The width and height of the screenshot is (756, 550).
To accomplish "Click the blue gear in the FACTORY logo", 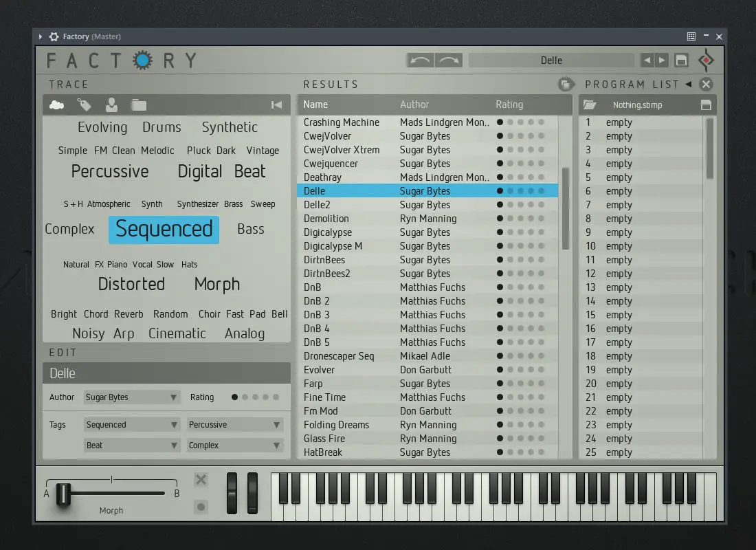I will coord(143,60).
